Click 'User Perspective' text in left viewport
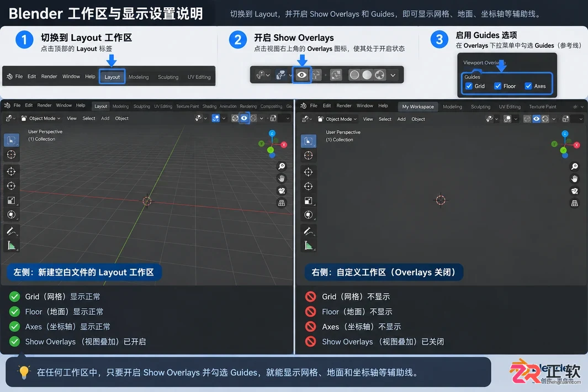The height and width of the screenshot is (392, 588). tap(45, 131)
